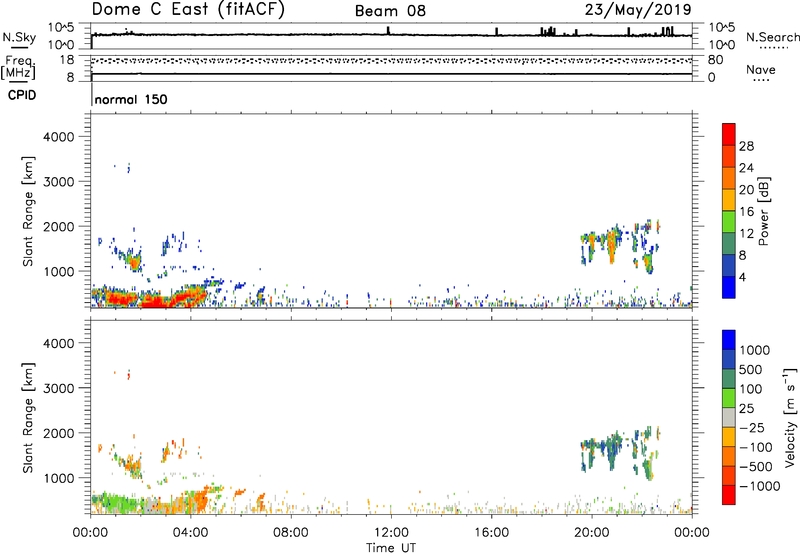The width and height of the screenshot is (800, 554).
Task: Click the noise spike near 12:00 in sky plot
Action: [x=388, y=31]
